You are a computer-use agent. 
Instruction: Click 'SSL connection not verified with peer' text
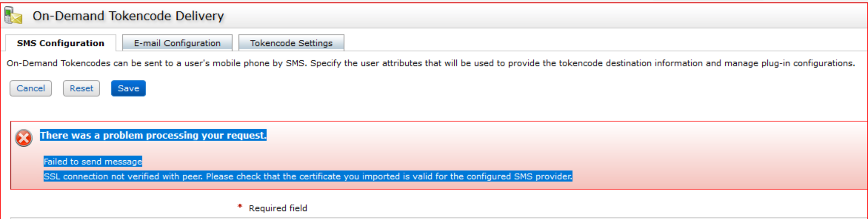click(x=123, y=176)
